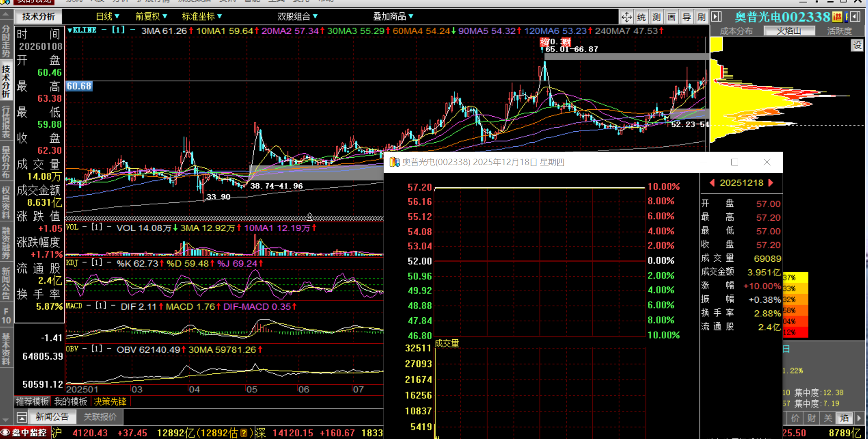Open the 日线 period dropdown
868x439 pixels.
[x=108, y=16]
